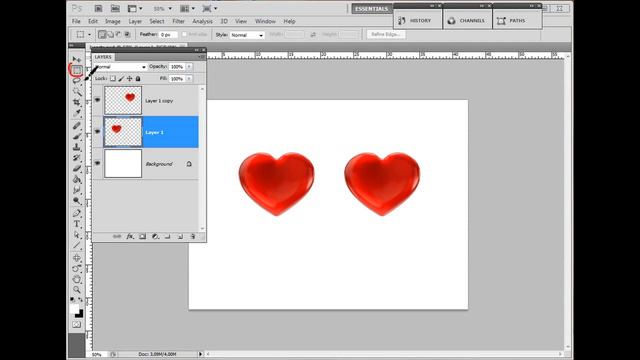This screenshot has width=640, height=360.
Task: Select the Eraser tool
Action: tap(76, 168)
